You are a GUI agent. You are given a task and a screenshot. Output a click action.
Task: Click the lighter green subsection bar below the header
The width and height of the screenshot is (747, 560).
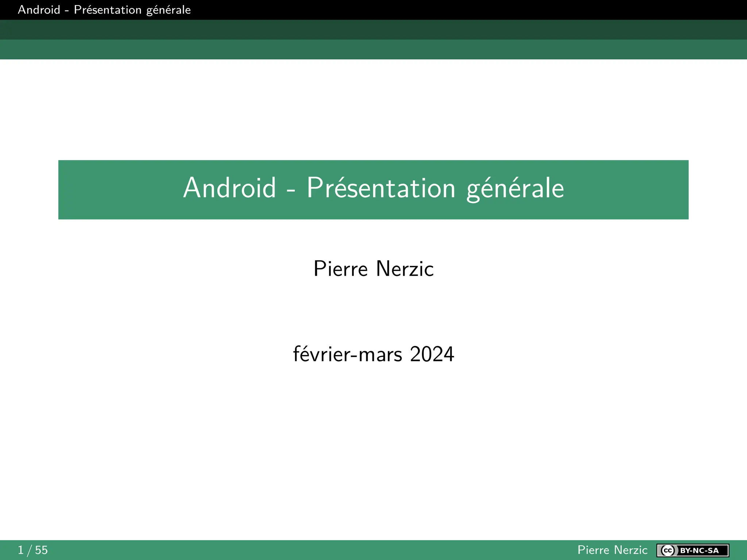tap(373, 50)
